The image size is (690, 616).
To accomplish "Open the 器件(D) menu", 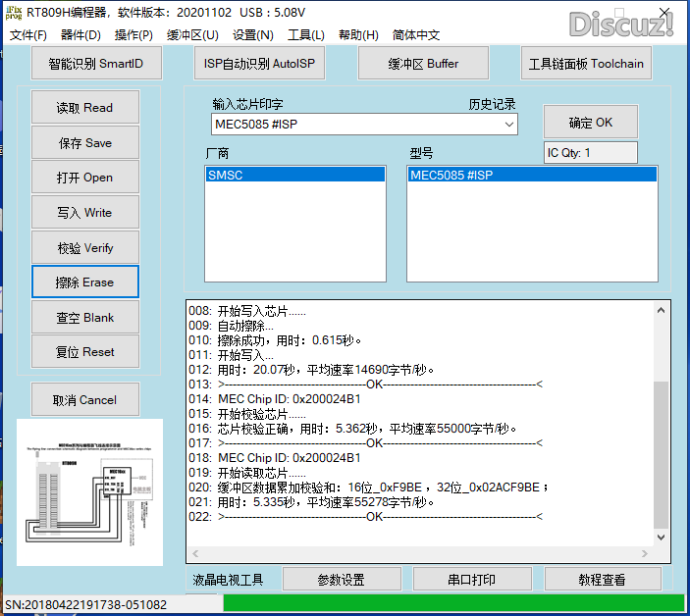I will click(80, 35).
